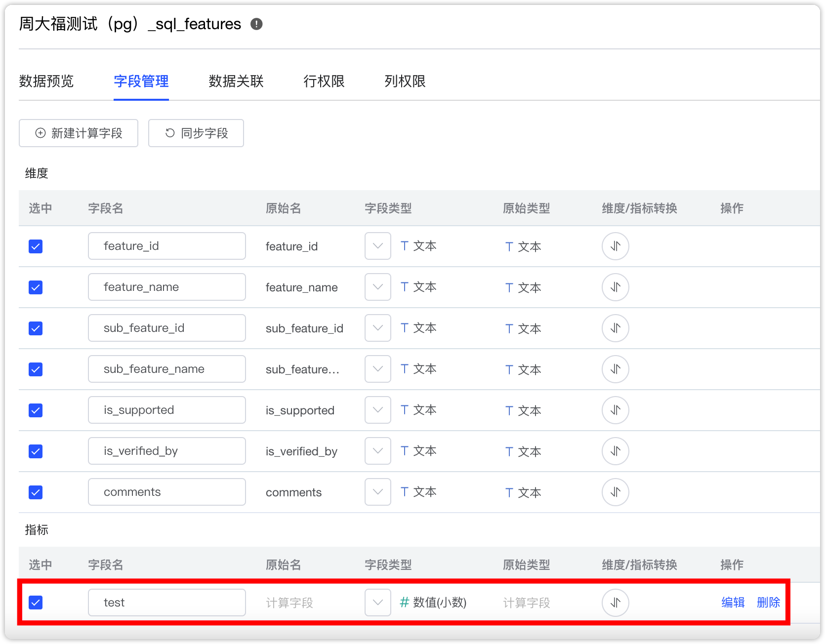This screenshot has height=644, width=825.
Task: Click 编辑 on the test metric row
Action: click(x=733, y=603)
